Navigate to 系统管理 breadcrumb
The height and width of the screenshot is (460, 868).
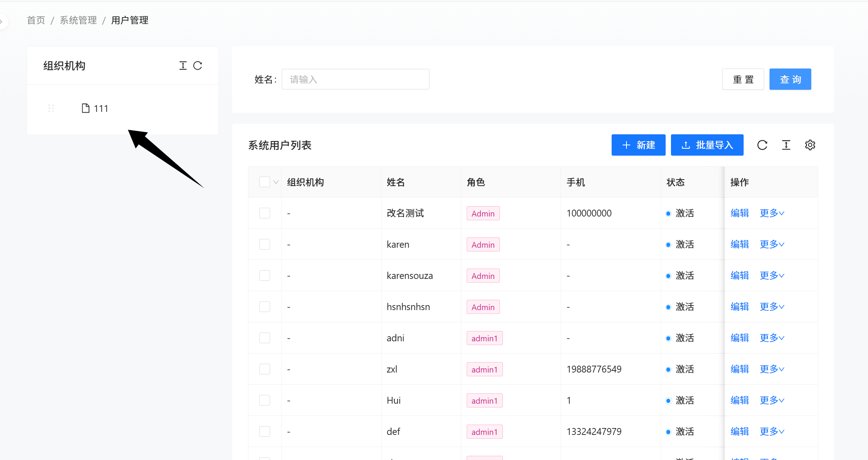78,20
